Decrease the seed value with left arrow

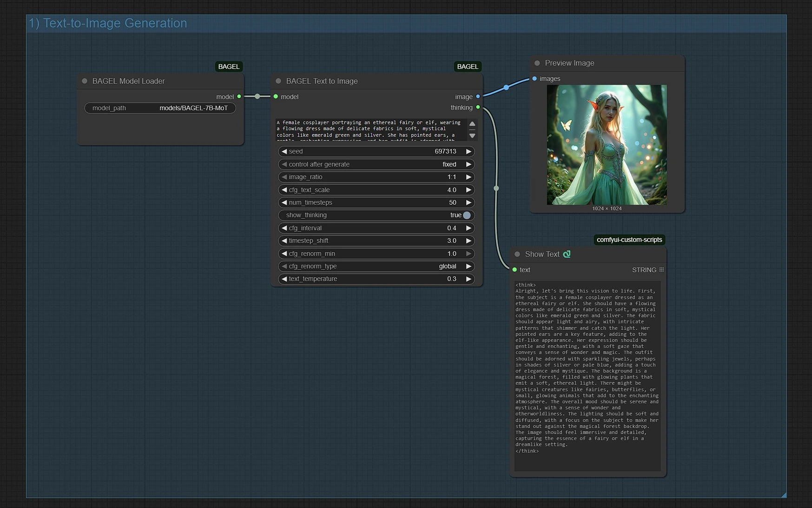[284, 151]
